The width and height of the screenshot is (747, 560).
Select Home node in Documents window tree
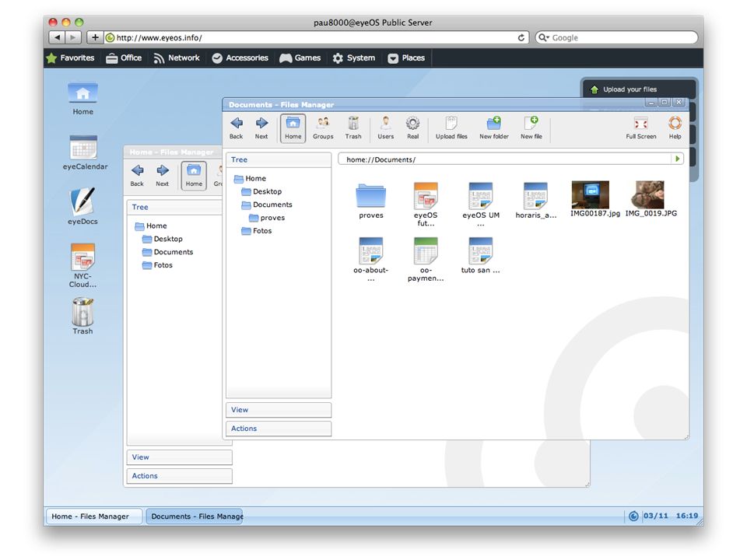pyautogui.click(x=250, y=179)
